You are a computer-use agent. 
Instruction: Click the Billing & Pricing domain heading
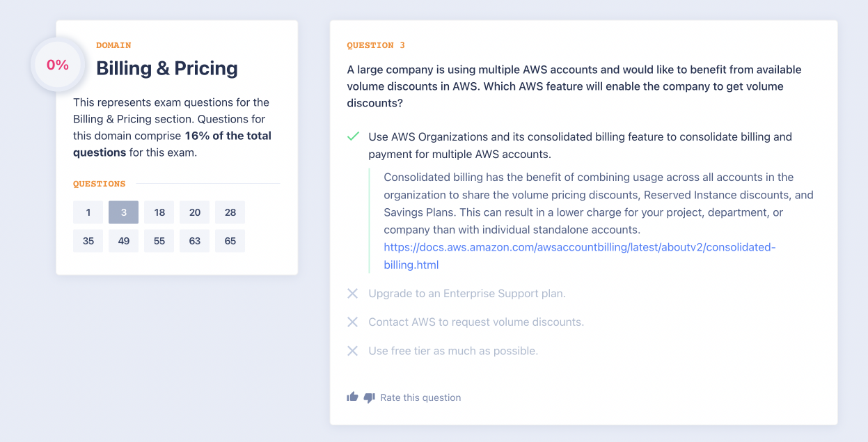pyautogui.click(x=167, y=68)
